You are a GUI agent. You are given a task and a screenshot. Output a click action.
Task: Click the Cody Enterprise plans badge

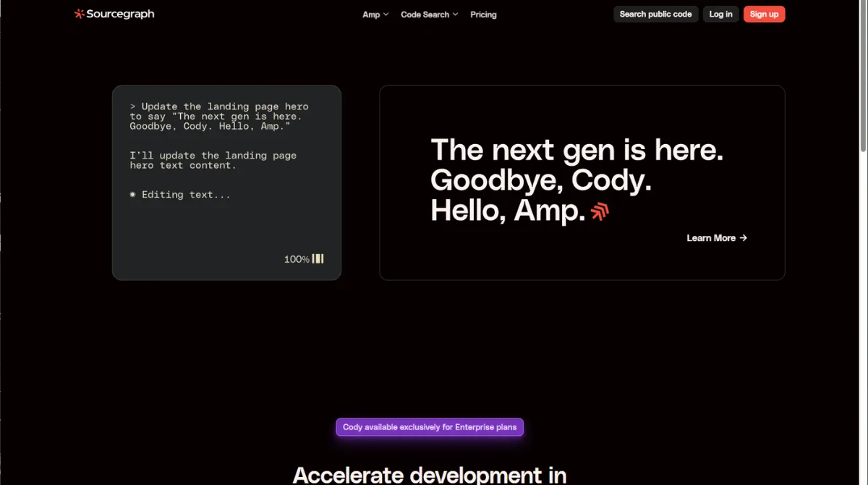[x=430, y=427]
